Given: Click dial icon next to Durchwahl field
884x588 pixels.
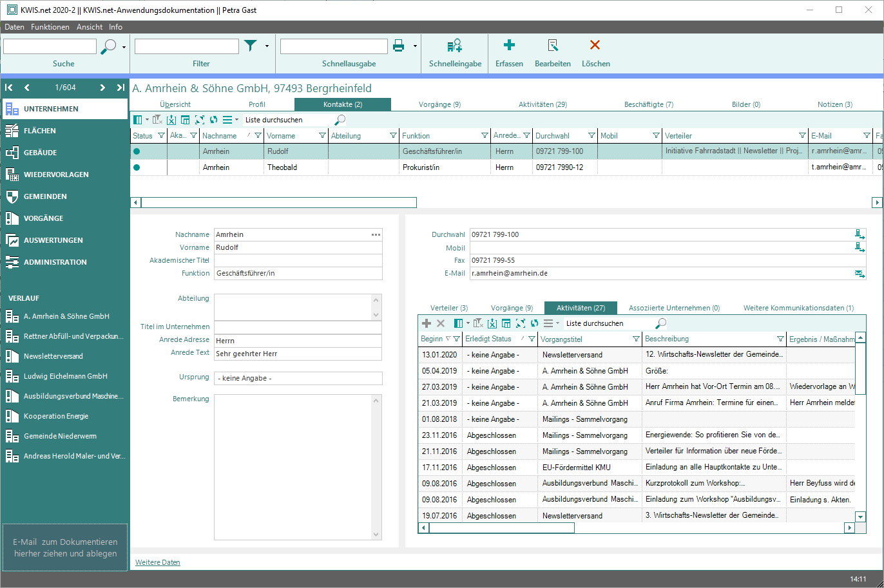Looking at the screenshot, I should (x=860, y=234).
